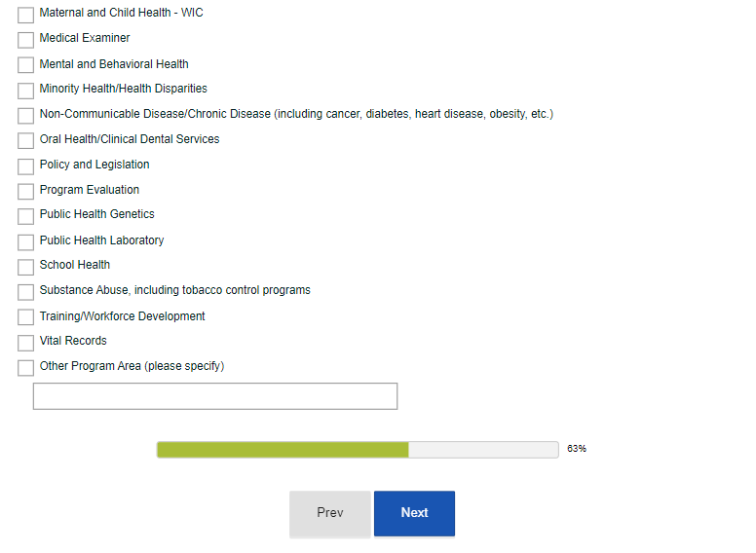756x553 pixels.
Task: Tick Other Program Area (please specify) checkbox
Action: click(25, 368)
